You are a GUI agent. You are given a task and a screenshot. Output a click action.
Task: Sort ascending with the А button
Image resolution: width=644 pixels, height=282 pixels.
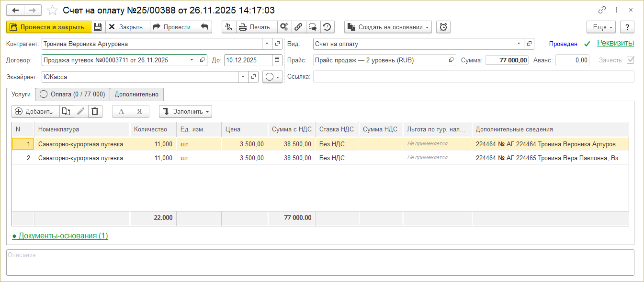point(121,111)
